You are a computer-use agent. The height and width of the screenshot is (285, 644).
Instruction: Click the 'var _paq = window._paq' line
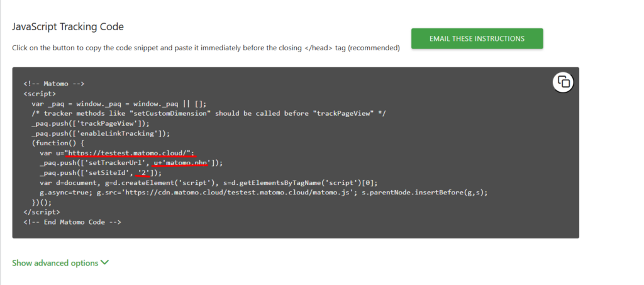pos(119,103)
